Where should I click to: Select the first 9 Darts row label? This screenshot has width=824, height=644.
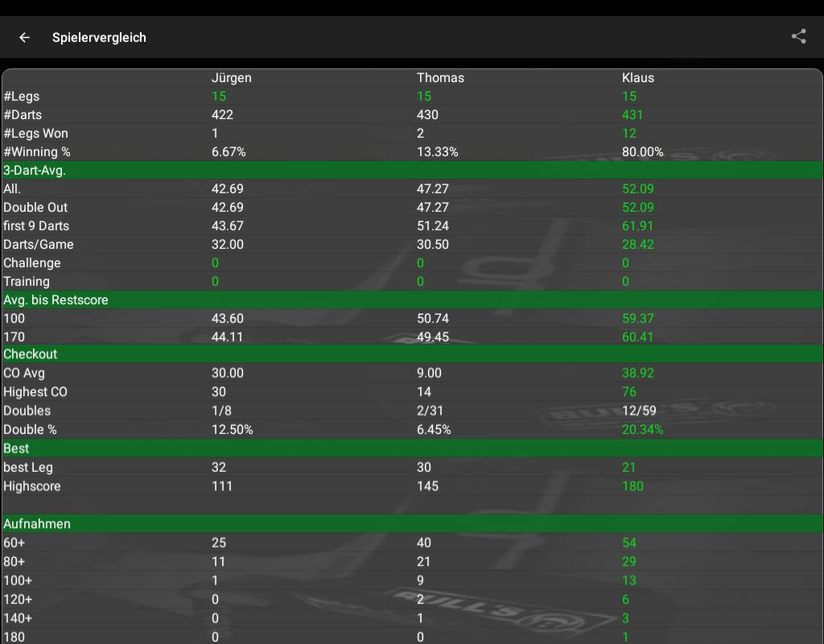[x=36, y=226]
